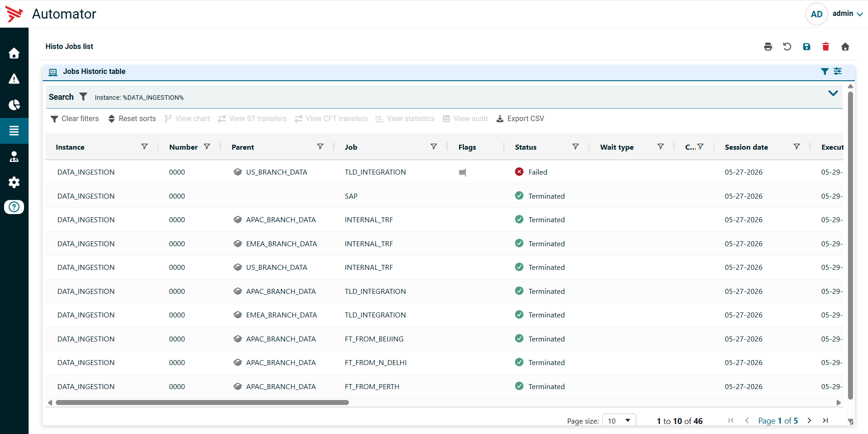Viewport: 868px width, 434px height.
Task: Click the Instance: %DATA_INGESTION% search filter text
Action: click(x=139, y=98)
